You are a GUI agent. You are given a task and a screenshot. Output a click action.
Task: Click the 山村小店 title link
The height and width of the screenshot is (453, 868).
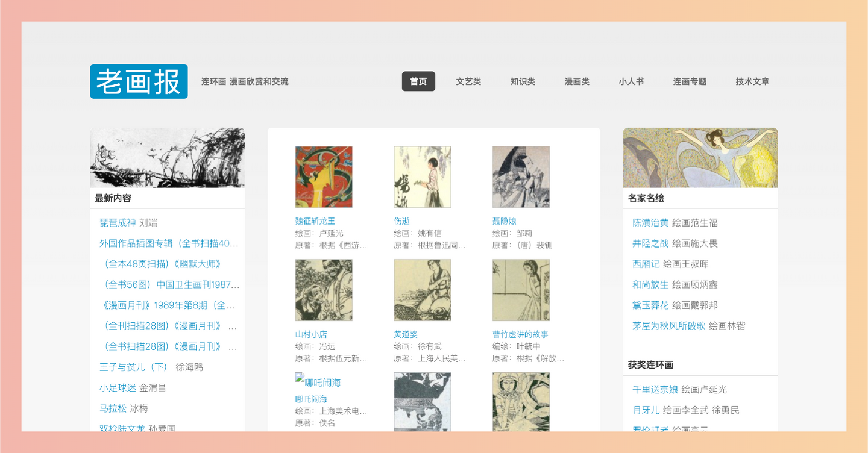(312, 334)
